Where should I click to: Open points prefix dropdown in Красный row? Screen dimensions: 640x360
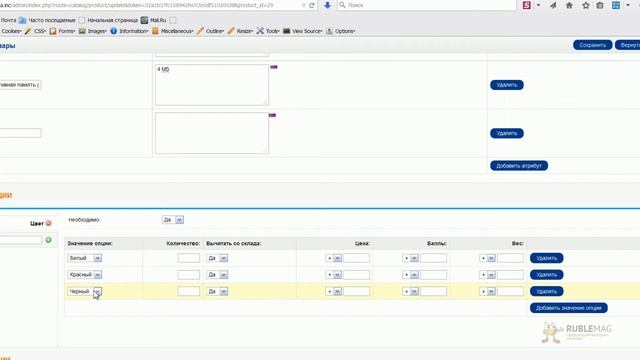(x=411, y=275)
